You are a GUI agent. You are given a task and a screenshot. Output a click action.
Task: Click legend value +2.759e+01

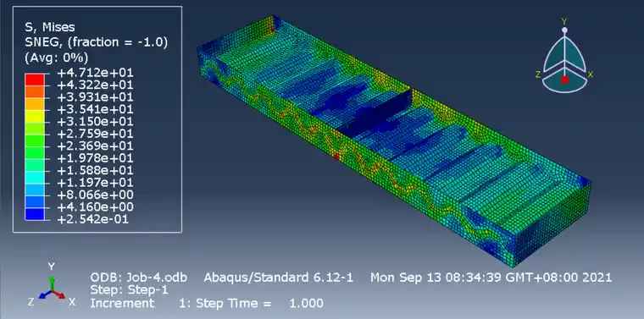(95, 134)
